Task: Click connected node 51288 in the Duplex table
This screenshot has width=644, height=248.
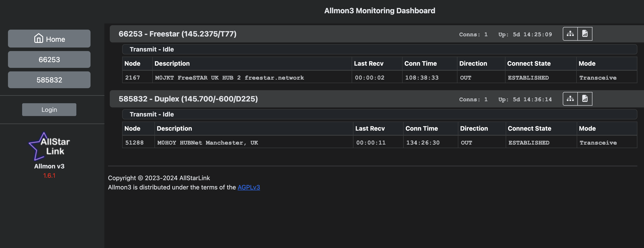Action: click(134, 143)
